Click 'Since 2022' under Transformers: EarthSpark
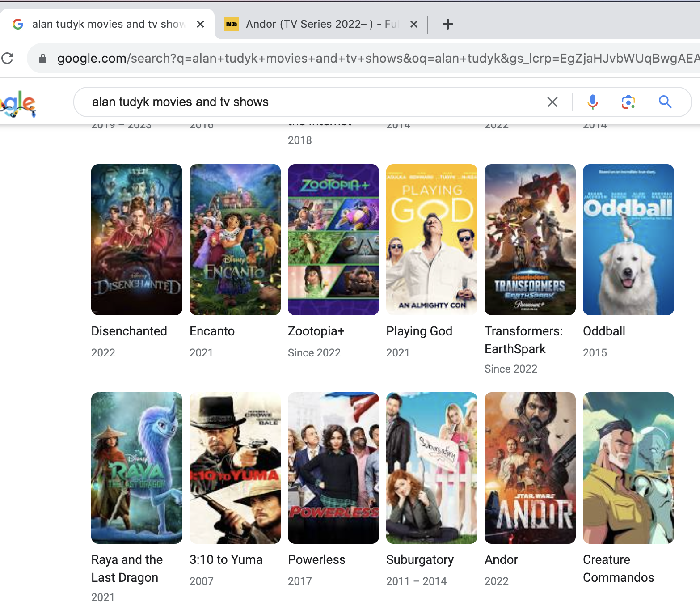This screenshot has height=610, width=700. click(511, 369)
